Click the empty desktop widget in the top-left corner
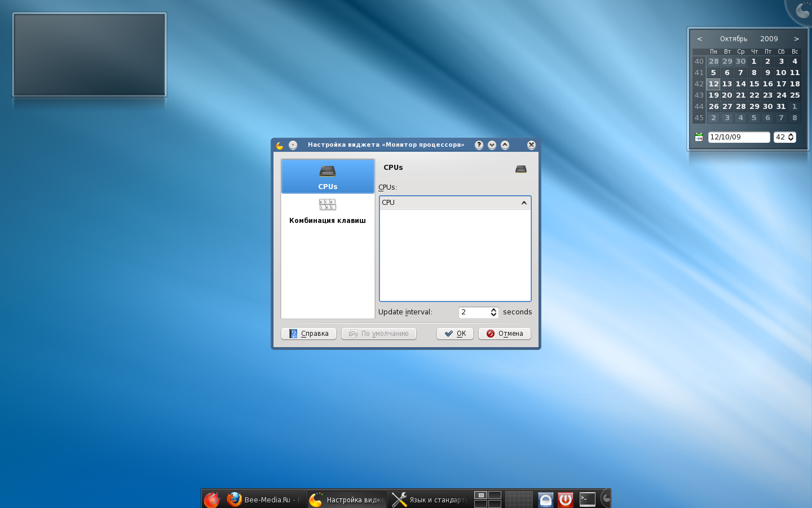The height and width of the screenshot is (508, 812). pos(90,54)
